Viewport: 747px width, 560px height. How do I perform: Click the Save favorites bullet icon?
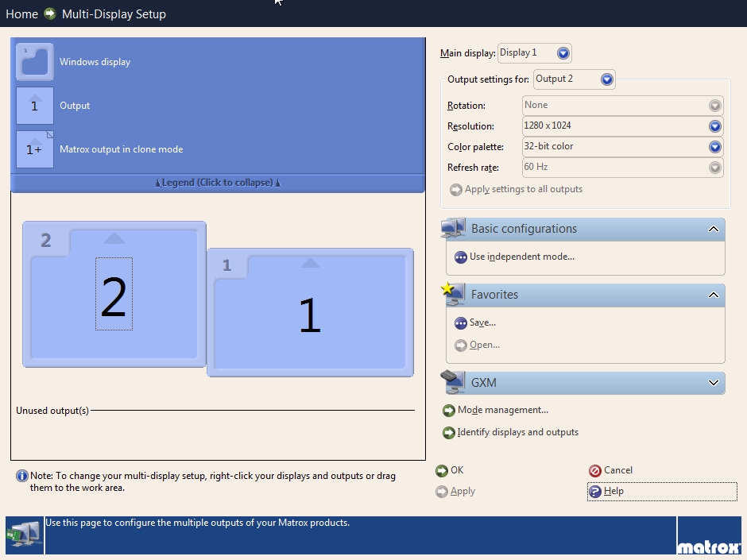point(461,323)
